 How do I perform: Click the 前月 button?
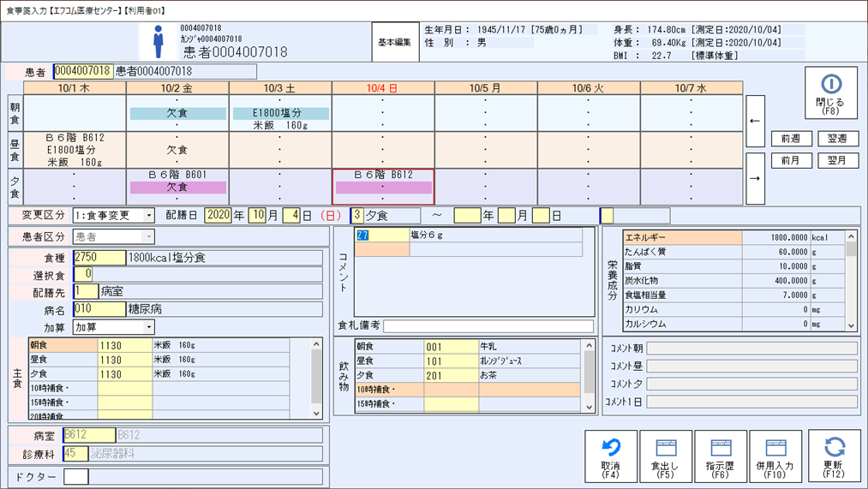click(791, 160)
